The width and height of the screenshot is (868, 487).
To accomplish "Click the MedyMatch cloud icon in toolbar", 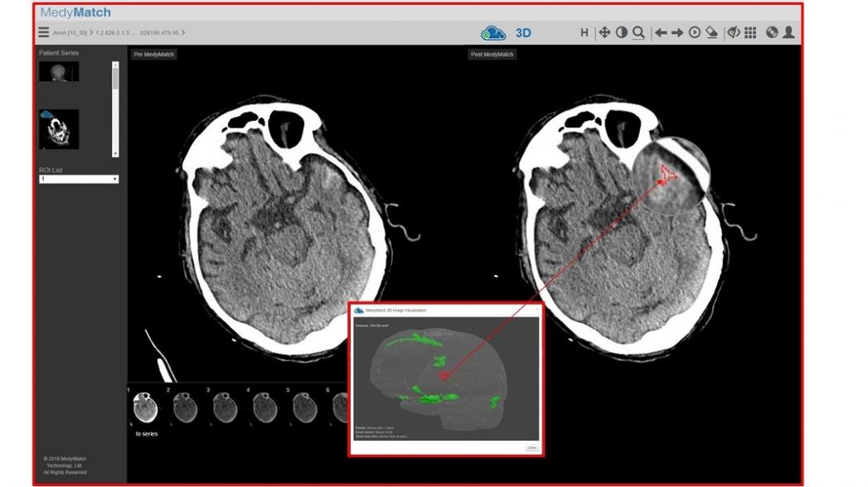I will click(493, 33).
